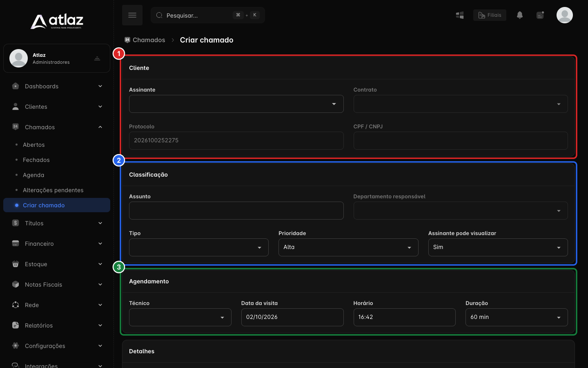Open the Tipo dropdown
The width and height of the screenshot is (588, 368).
tap(199, 247)
